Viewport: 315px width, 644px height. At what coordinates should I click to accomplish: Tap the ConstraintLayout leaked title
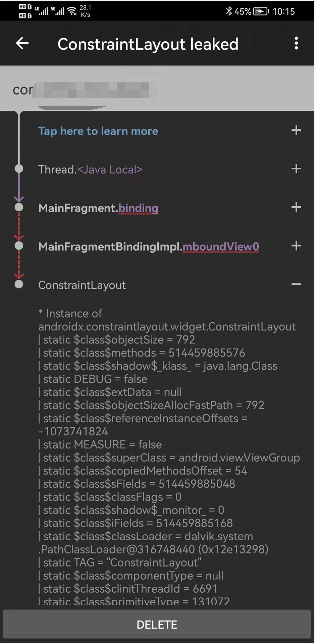point(148,44)
